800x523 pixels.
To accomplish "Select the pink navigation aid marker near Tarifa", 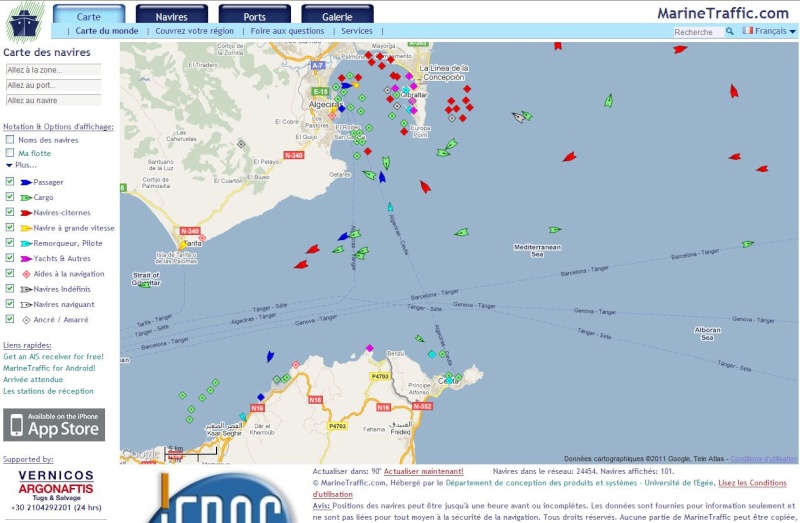I will (202, 238).
